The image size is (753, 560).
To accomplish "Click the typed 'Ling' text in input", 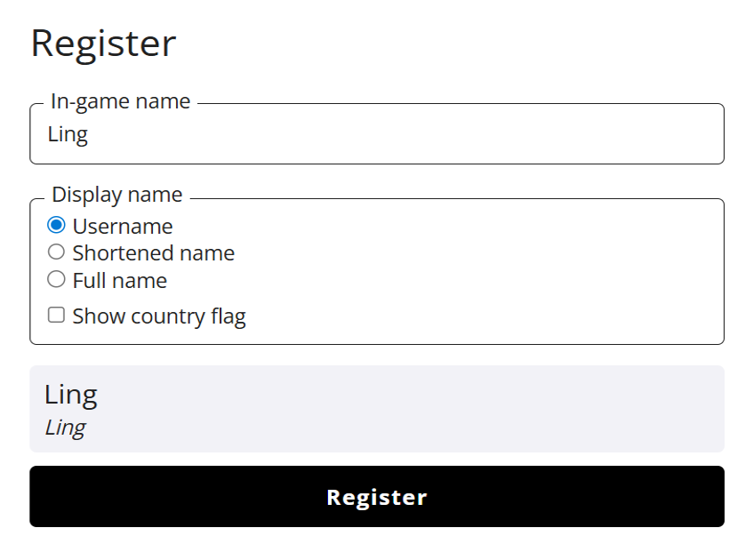I will coord(68,135).
